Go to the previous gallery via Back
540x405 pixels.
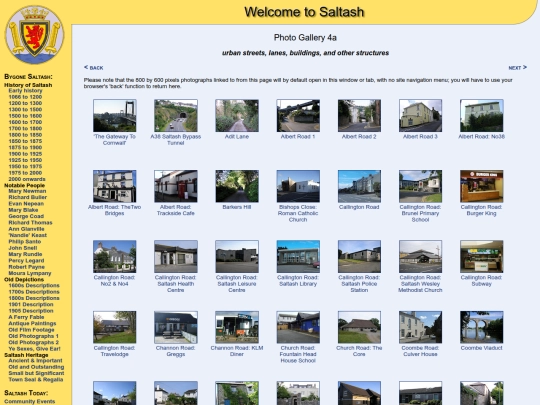click(93, 68)
